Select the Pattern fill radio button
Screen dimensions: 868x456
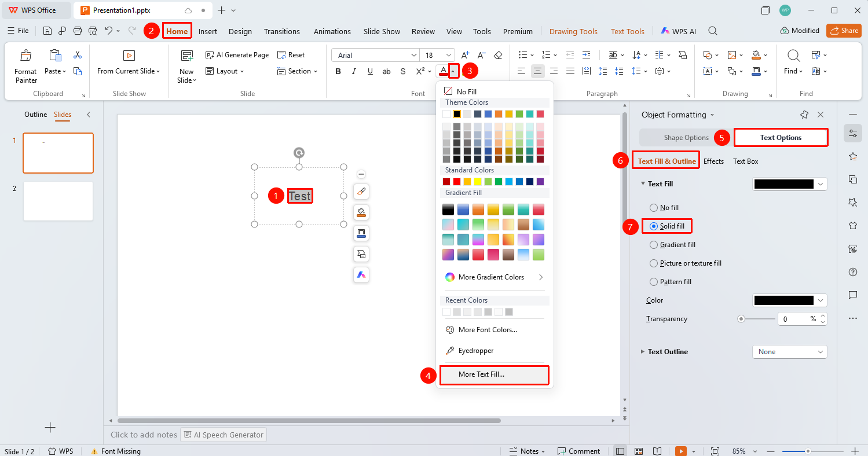[654, 282]
